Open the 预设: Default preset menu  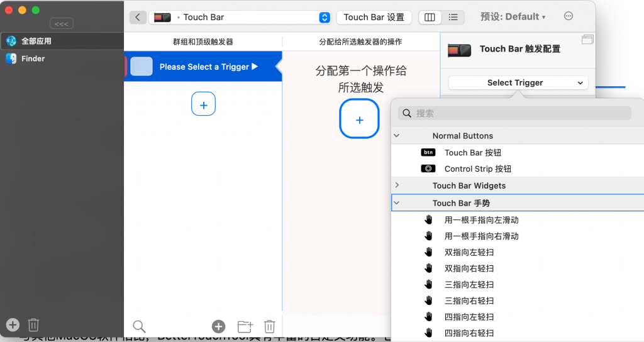[513, 17]
